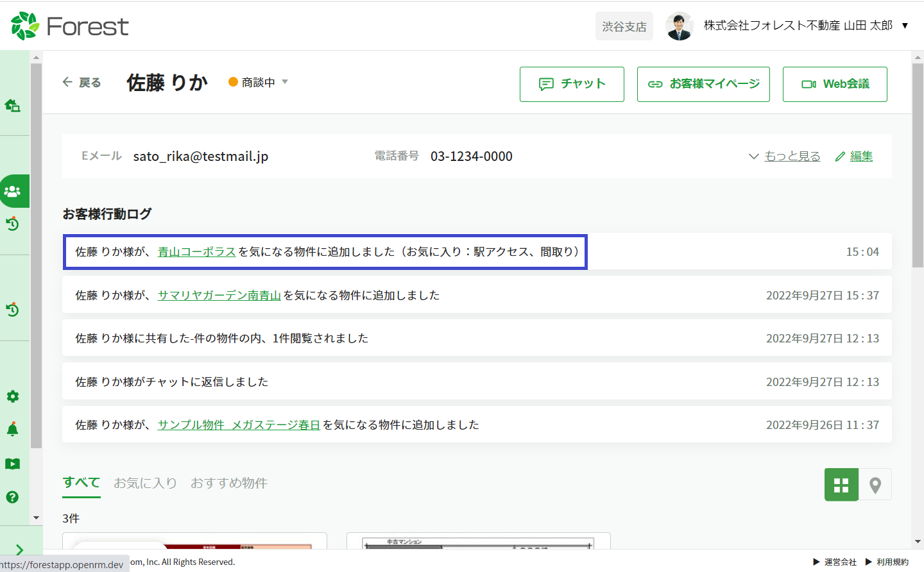Click the settings gear icon in sidebar
The height and width of the screenshot is (572, 924).
click(12, 396)
